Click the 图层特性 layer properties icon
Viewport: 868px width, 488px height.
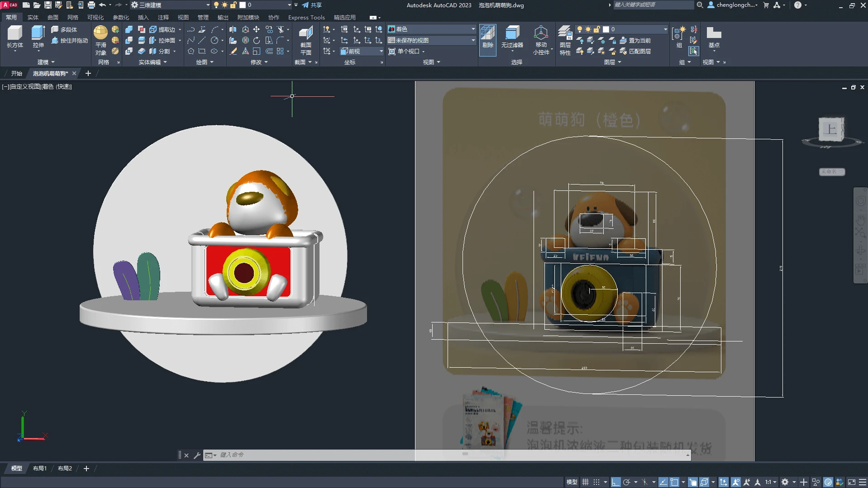click(565, 40)
